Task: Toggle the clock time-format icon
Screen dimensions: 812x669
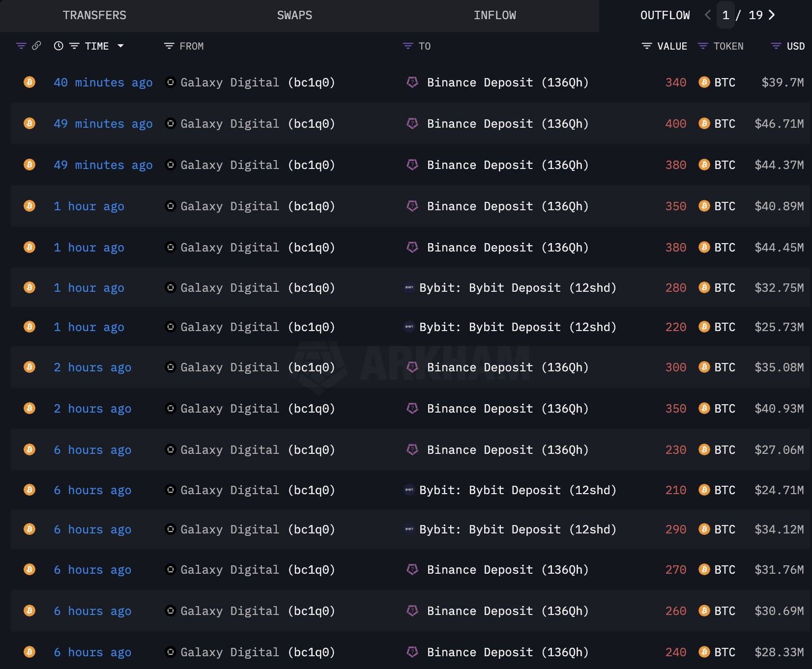Action: click(58, 46)
